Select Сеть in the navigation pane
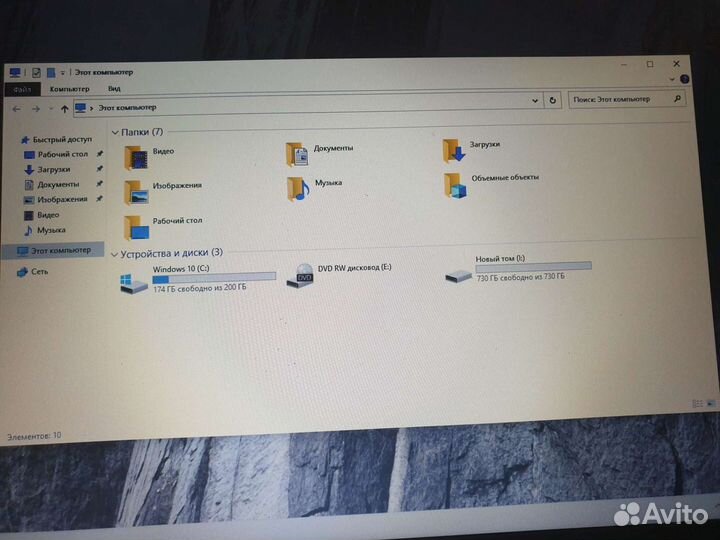The height and width of the screenshot is (540, 720). point(39,271)
